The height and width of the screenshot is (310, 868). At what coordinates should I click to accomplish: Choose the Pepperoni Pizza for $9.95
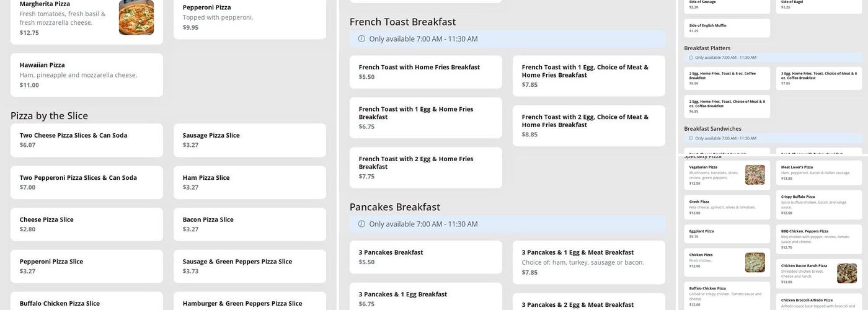(249, 17)
